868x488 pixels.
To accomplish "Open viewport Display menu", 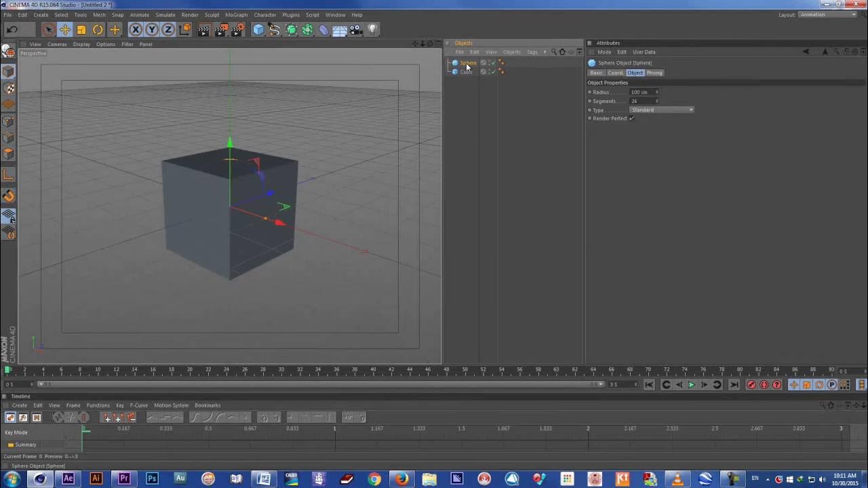I will click(x=81, y=44).
